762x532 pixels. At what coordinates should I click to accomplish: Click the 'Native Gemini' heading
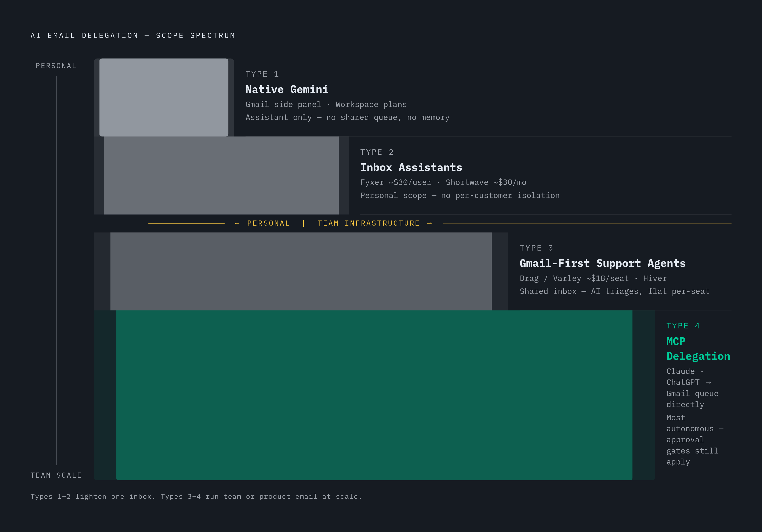pos(287,89)
